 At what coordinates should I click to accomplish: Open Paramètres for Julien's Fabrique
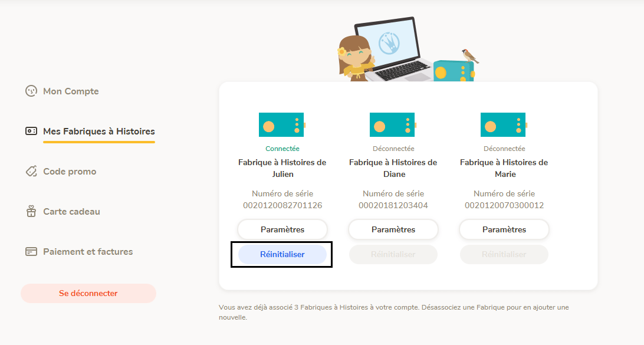coord(282,229)
